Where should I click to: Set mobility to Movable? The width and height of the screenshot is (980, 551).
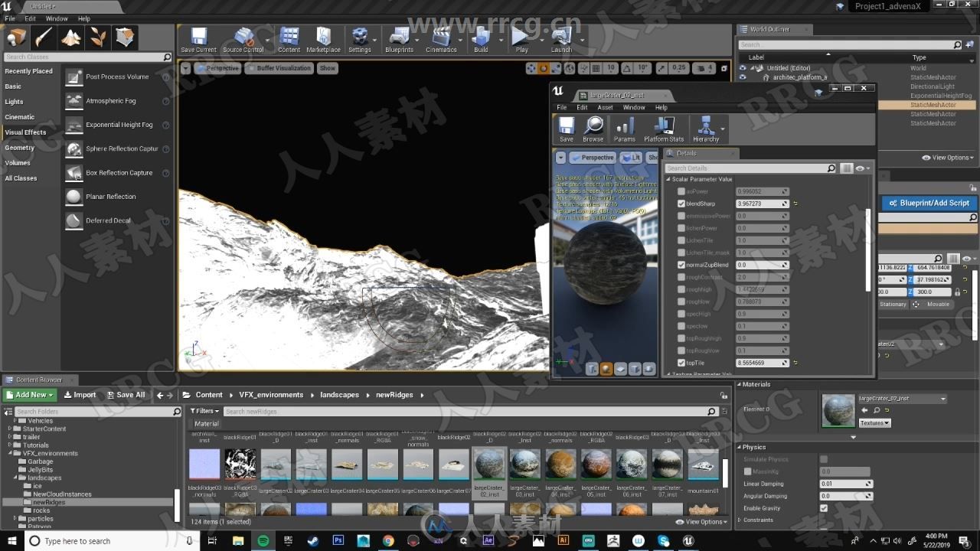[x=932, y=304]
